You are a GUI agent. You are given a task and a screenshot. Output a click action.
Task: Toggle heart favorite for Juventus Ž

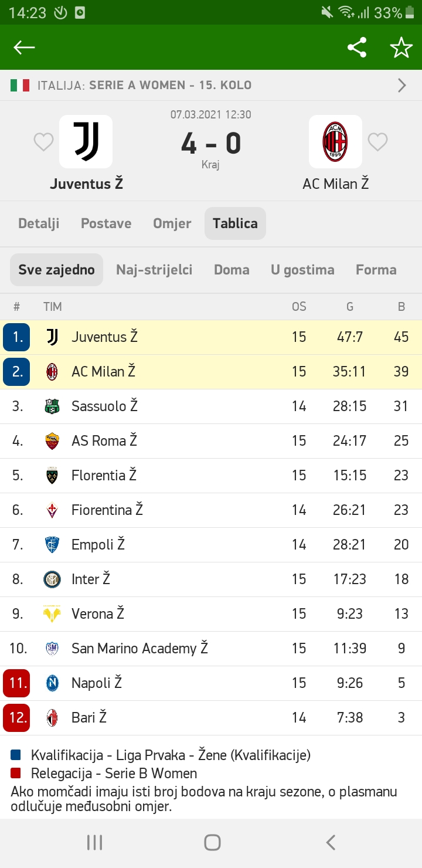tap(43, 142)
